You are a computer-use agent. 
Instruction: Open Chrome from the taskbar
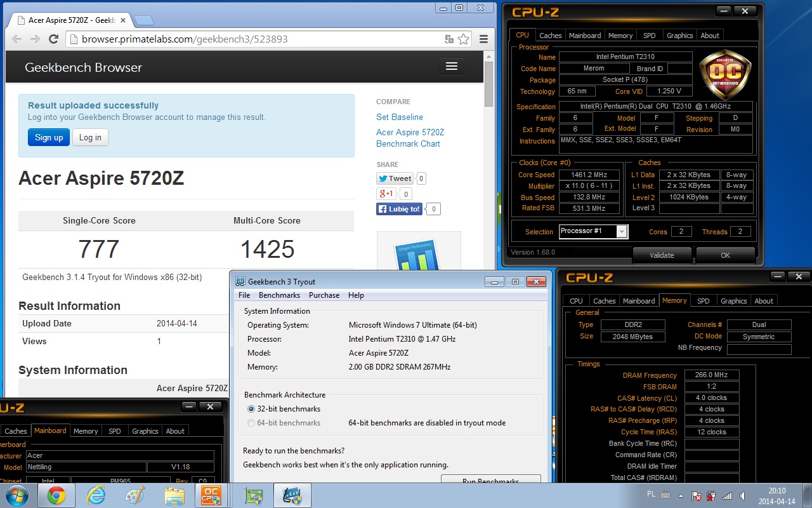pyautogui.click(x=56, y=495)
